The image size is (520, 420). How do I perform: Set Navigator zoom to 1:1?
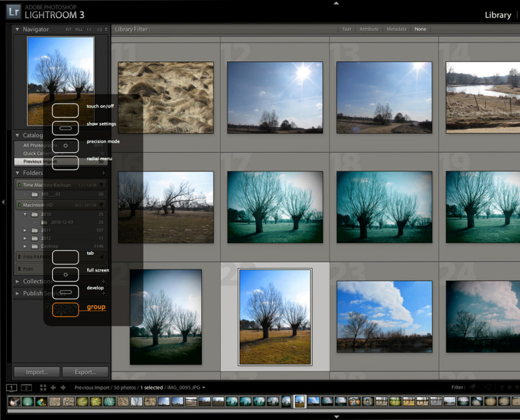[x=89, y=30]
